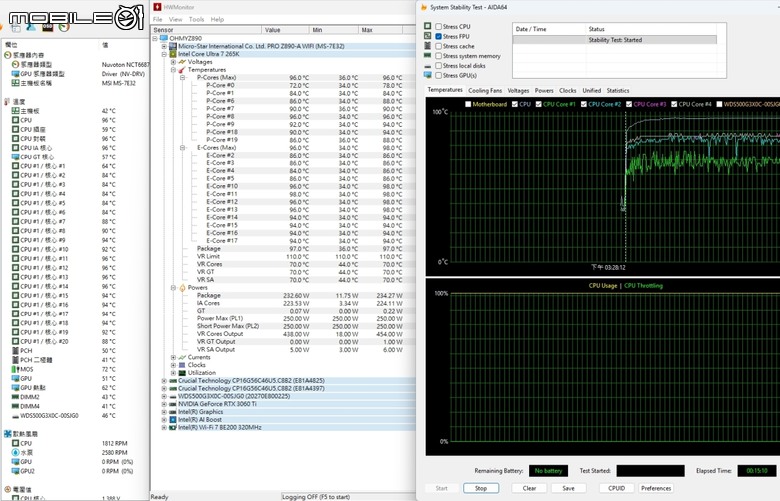Open AIDA64 Preferences button
Viewport: 780px width, 501px height.
pyautogui.click(x=656, y=488)
